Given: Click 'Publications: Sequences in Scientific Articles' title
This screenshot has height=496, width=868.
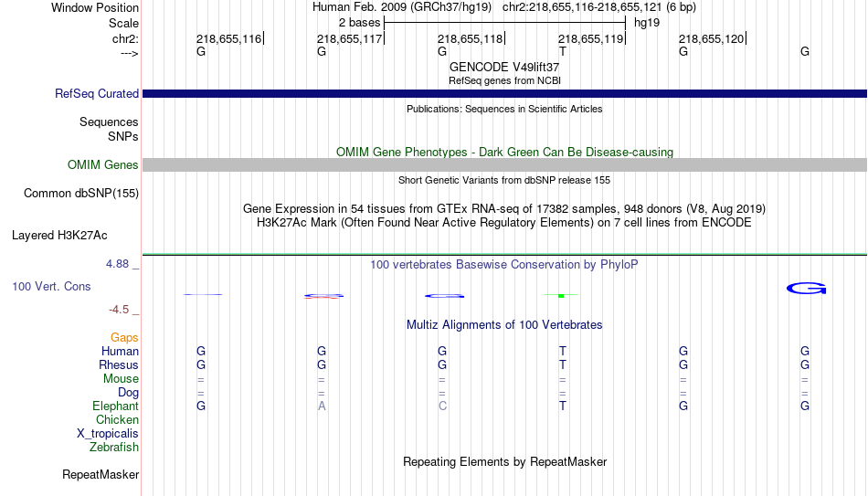Looking at the screenshot, I should point(504,109).
